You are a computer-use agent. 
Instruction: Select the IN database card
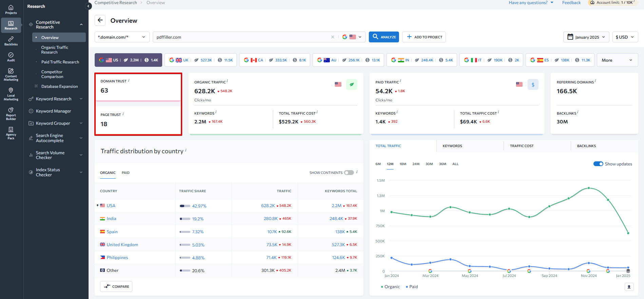(x=422, y=60)
